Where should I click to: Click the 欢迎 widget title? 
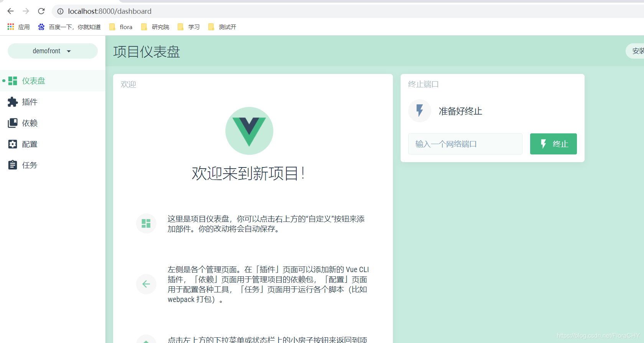(x=128, y=84)
